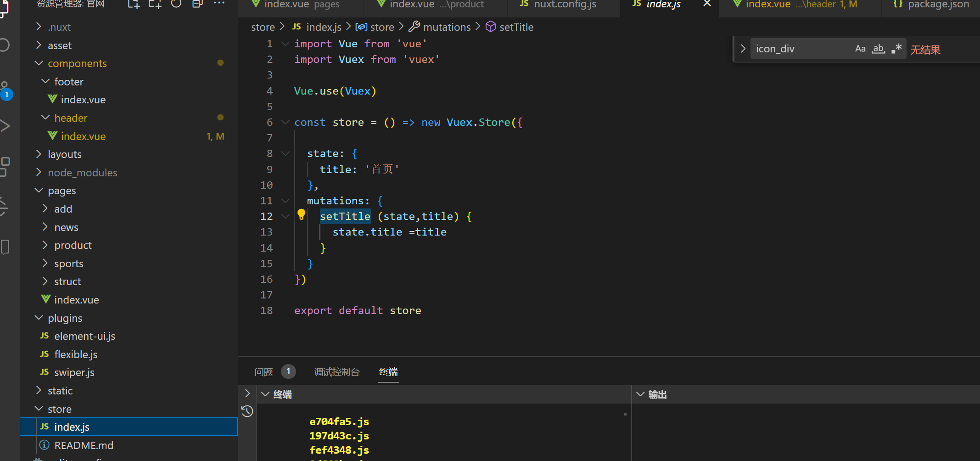The image size is (980, 461).
Task: Click the lightbulb quick fix on line 12
Action: coord(301,214)
